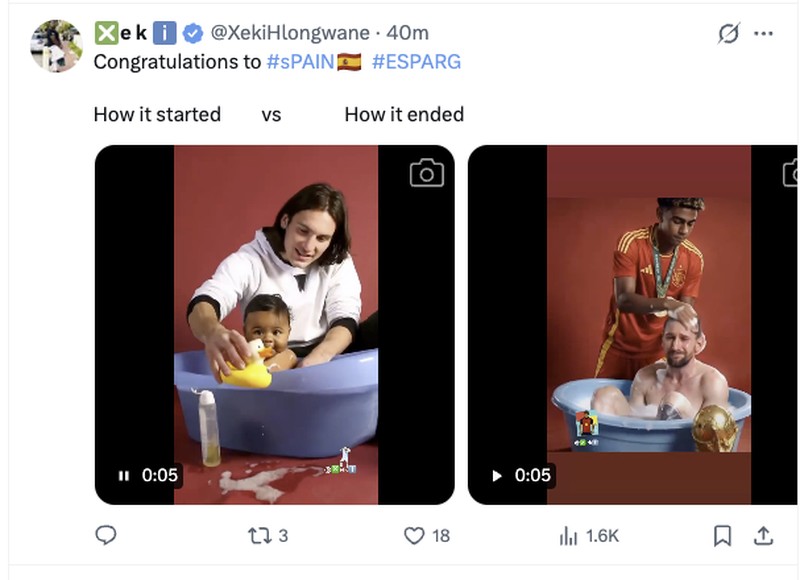
Task: Click the blue verified badge
Action: coord(192,33)
